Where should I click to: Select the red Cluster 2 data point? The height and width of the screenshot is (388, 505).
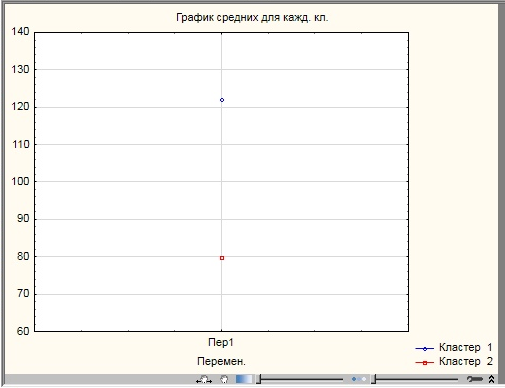222,258
